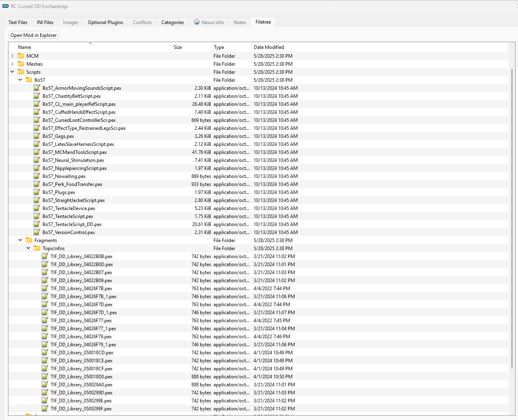Click the Bo57_StraightJacketScript.pex file icon

[37, 200]
